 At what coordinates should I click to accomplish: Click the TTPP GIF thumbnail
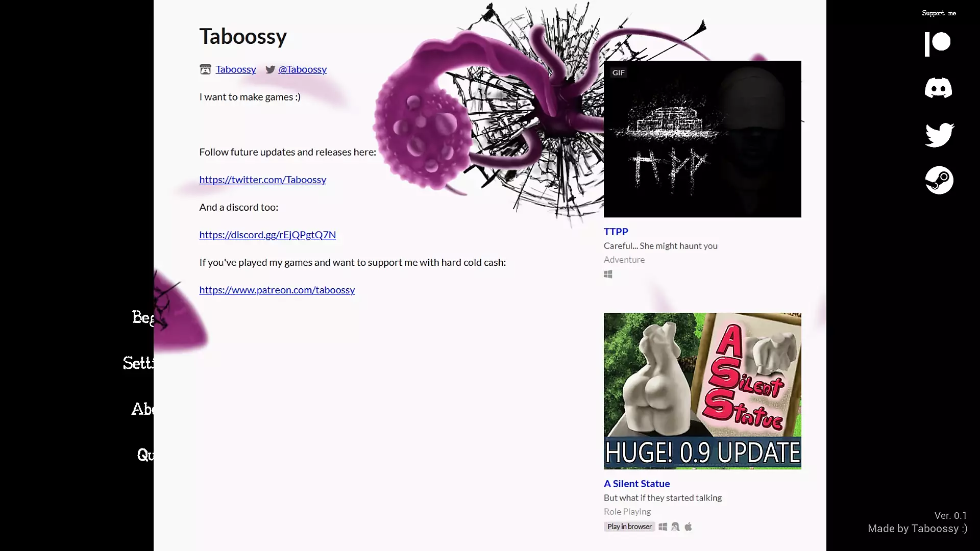pyautogui.click(x=702, y=139)
